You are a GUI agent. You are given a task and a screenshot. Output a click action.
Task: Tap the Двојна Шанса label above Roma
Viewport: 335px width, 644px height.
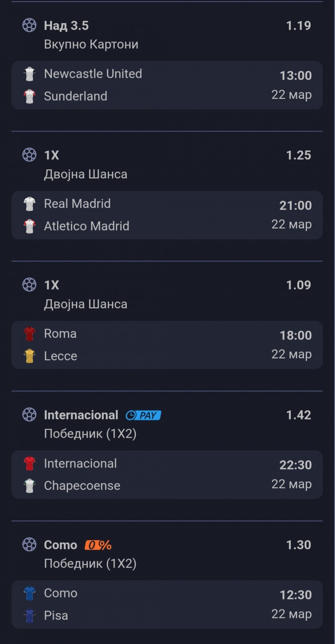pyautogui.click(x=85, y=304)
